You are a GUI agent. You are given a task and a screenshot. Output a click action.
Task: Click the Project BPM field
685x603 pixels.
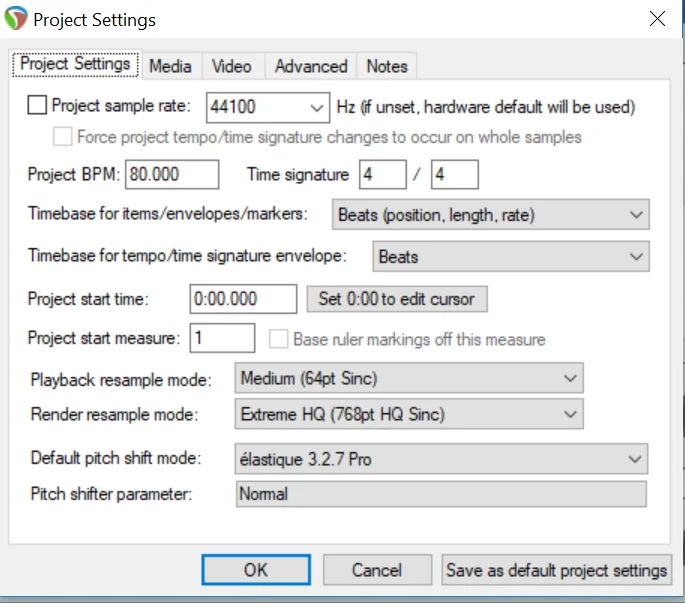point(172,174)
